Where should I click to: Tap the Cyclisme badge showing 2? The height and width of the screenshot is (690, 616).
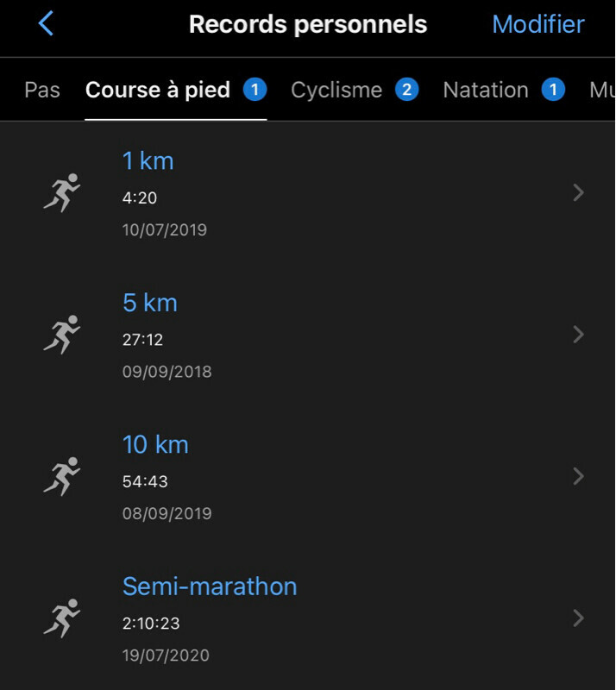pyautogui.click(x=407, y=90)
